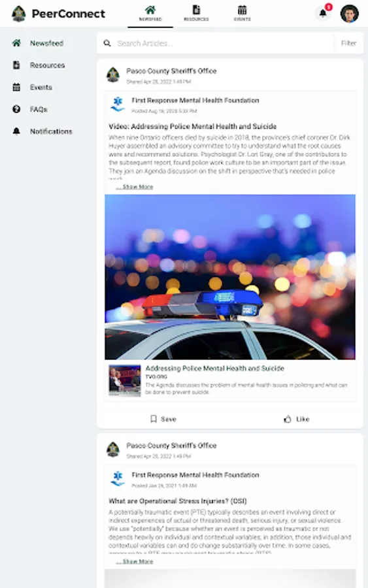Image resolution: width=368 pixels, height=588 pixels.
Task: Like the police mental health article
Action: tap(296, 419)
